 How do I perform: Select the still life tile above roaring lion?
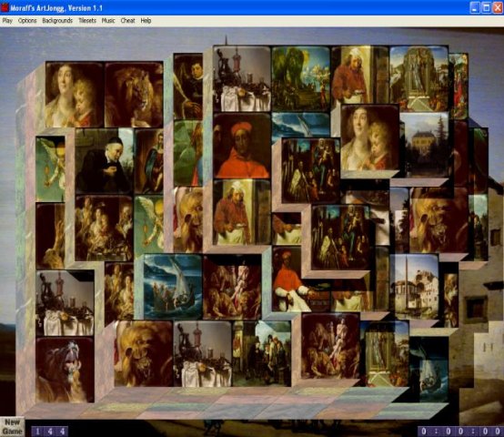65,303
